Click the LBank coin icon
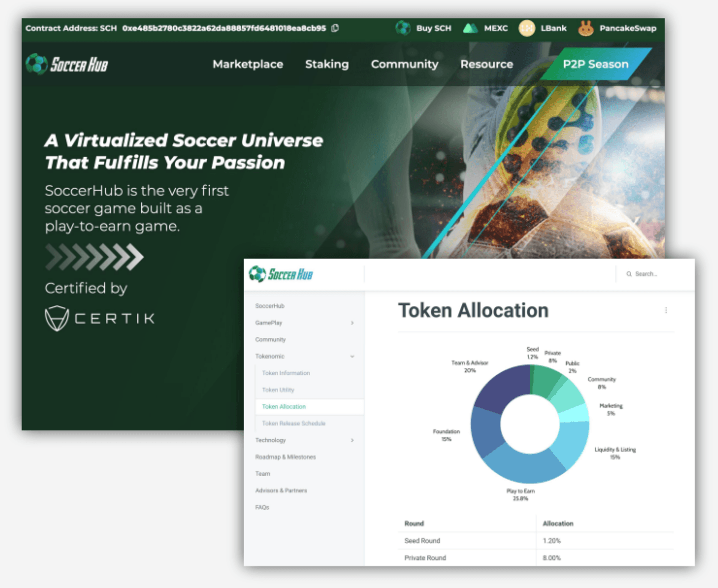This screenshot has height=588, width=718. point(527,28)
